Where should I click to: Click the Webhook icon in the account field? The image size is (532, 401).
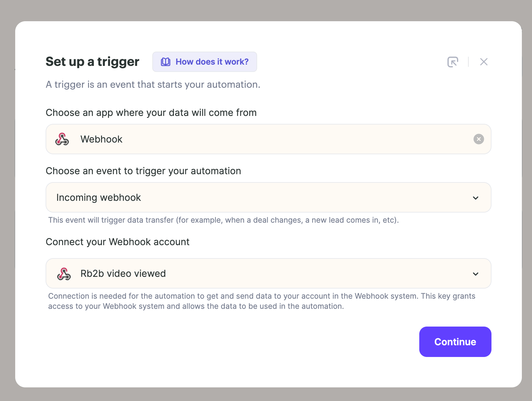coord(64,274)
